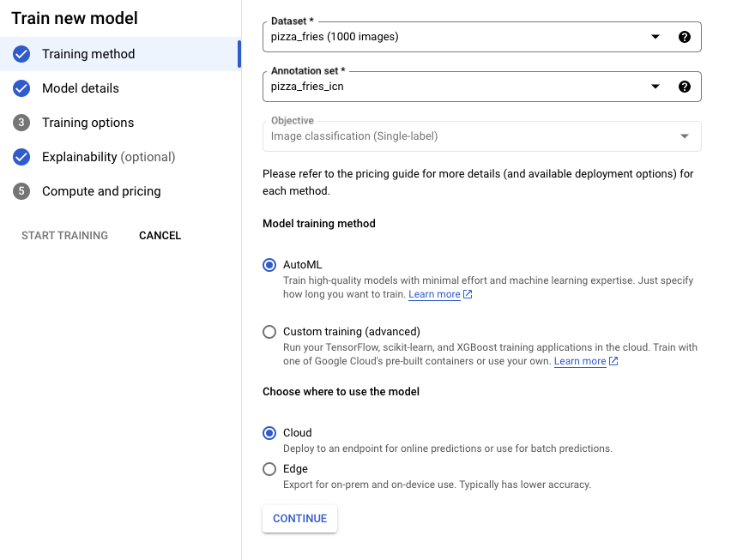Click the CONTINUE button
The image size is (755, 560).
tap(299, 519)
